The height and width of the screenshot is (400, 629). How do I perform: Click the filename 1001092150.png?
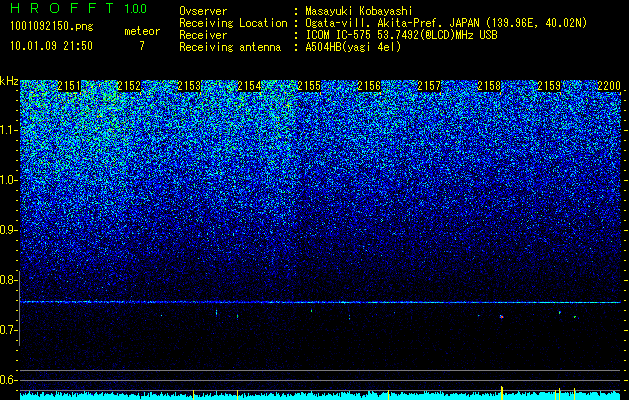click(x=52, y=26)
